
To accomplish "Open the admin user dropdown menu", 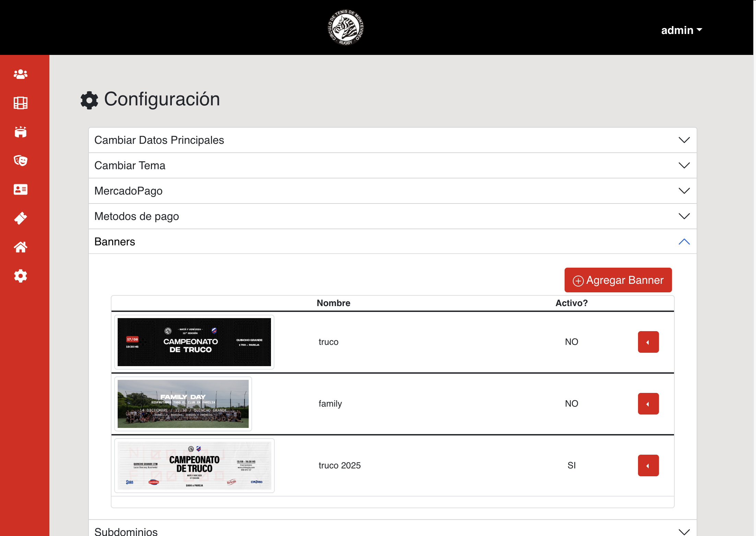I will (681, 30).
